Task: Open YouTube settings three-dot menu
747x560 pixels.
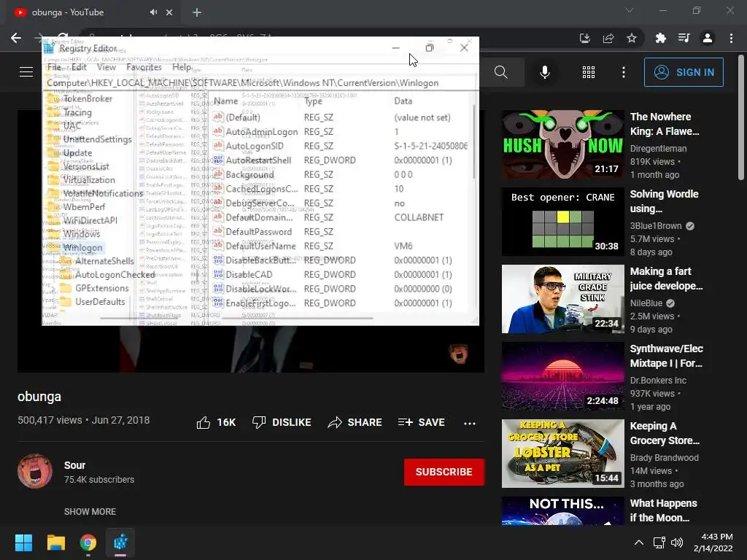Action: (623, 72)
